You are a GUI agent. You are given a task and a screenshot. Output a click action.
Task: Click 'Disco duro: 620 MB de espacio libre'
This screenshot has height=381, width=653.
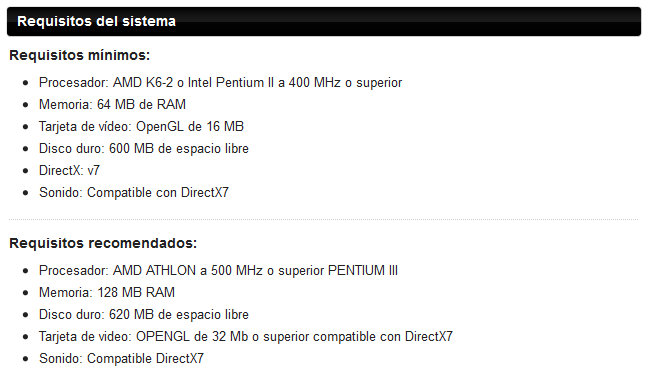click(x=144, y=314)
